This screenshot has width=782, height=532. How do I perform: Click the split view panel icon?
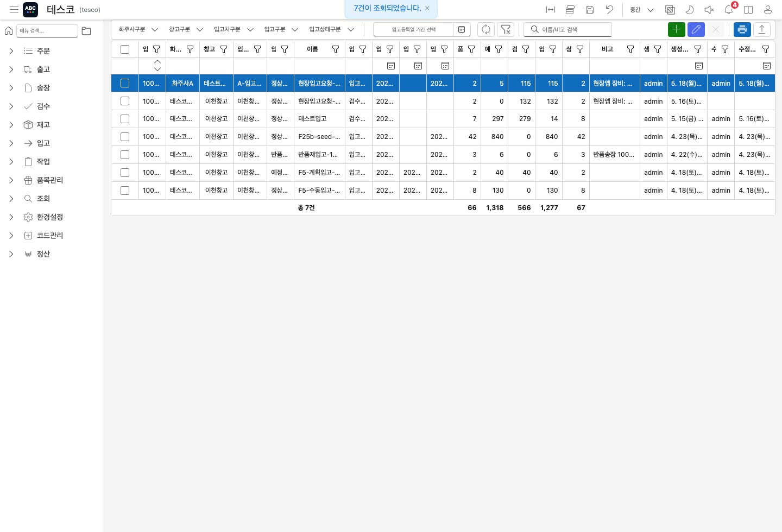coord(748,10)
